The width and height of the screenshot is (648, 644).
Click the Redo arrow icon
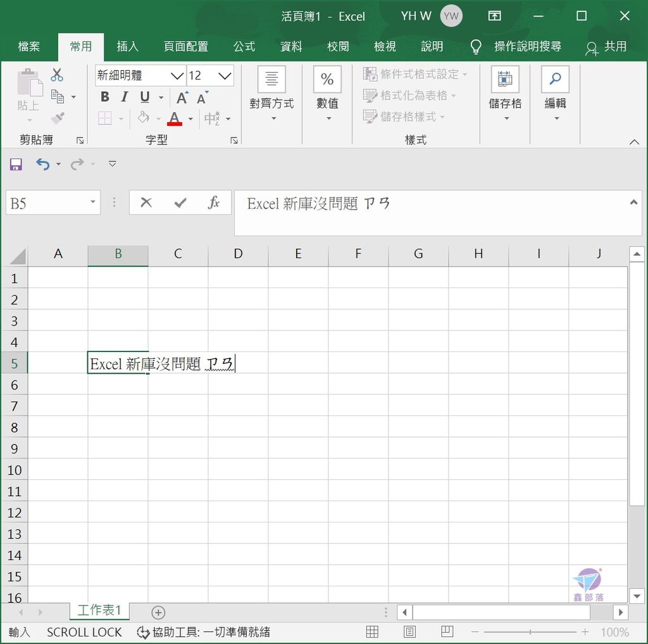point(77,164)
